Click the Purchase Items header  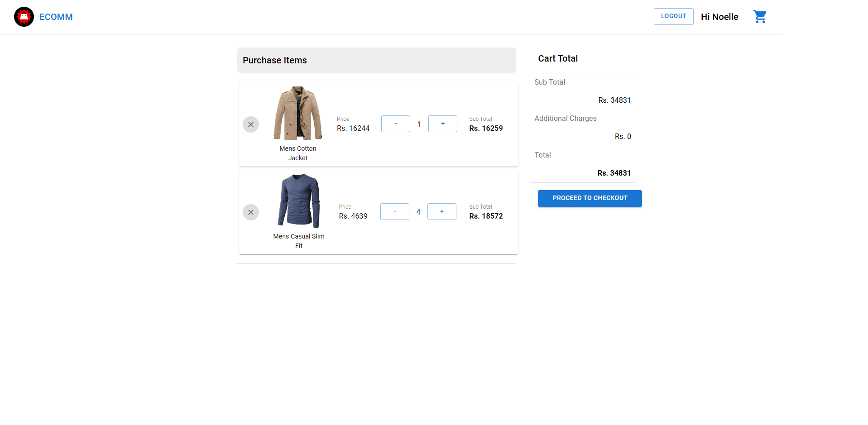point(274,60)
